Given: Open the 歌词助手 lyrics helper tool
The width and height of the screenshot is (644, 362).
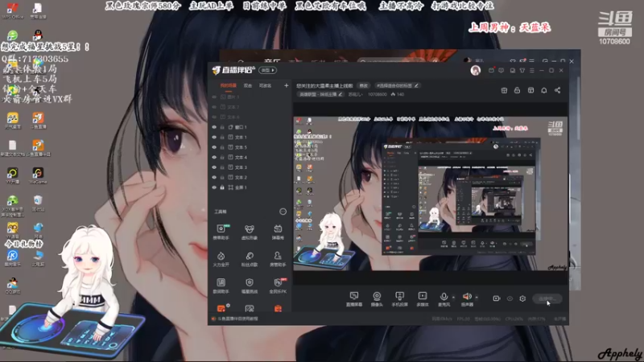Looking at the screenshot, I should pos(221,286).
